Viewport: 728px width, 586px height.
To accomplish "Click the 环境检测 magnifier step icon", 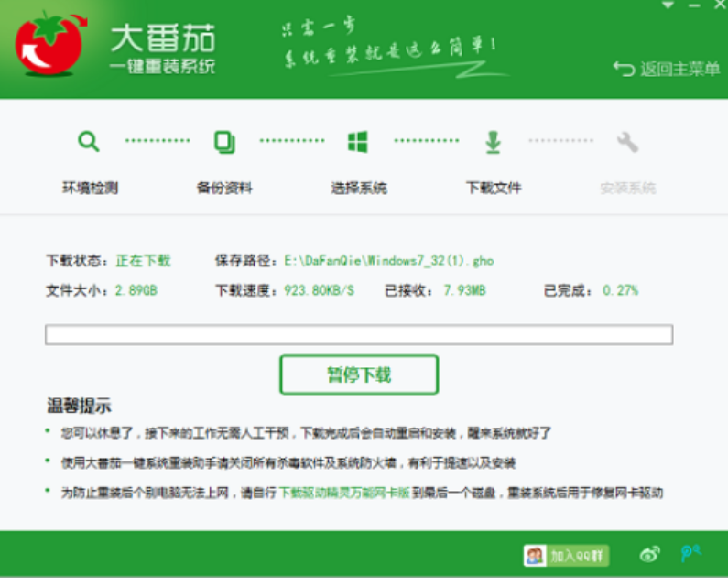I will [89, 141].
